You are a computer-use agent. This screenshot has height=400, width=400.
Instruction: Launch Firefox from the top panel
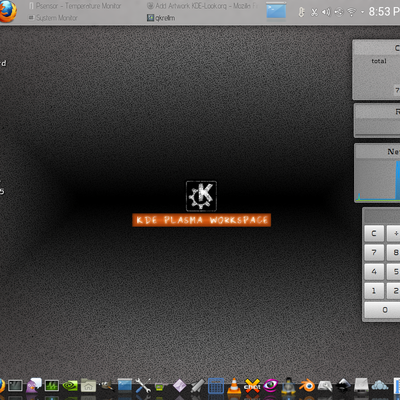7,11
